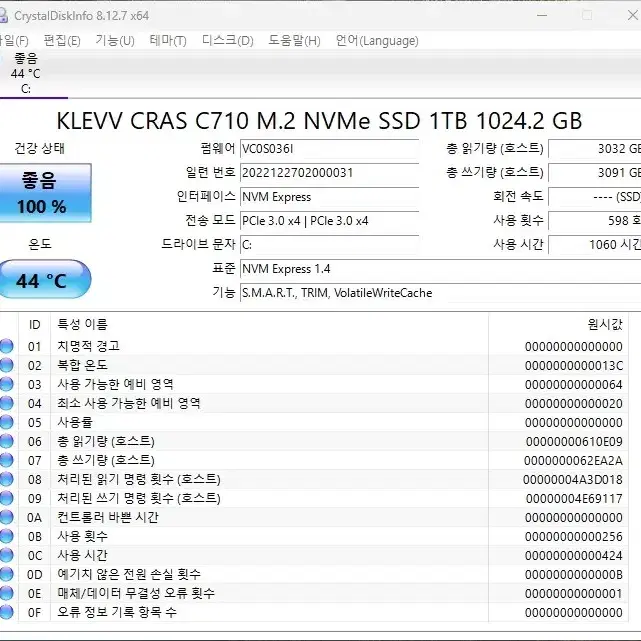Screen dimensions: 641x641
Task: Click the transfer mode field PCIe 3.0 x4
Action: pyautogui.click(x=329, y=221)
